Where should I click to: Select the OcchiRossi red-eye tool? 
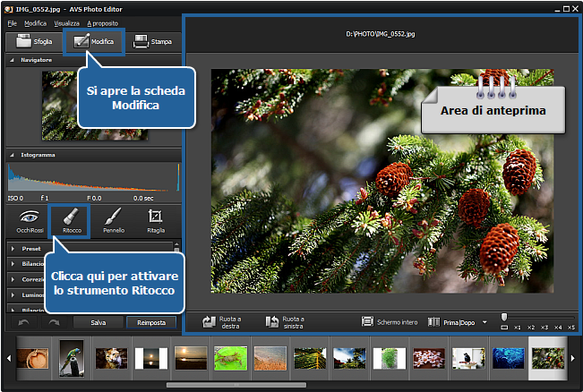[x=30, y=221]
